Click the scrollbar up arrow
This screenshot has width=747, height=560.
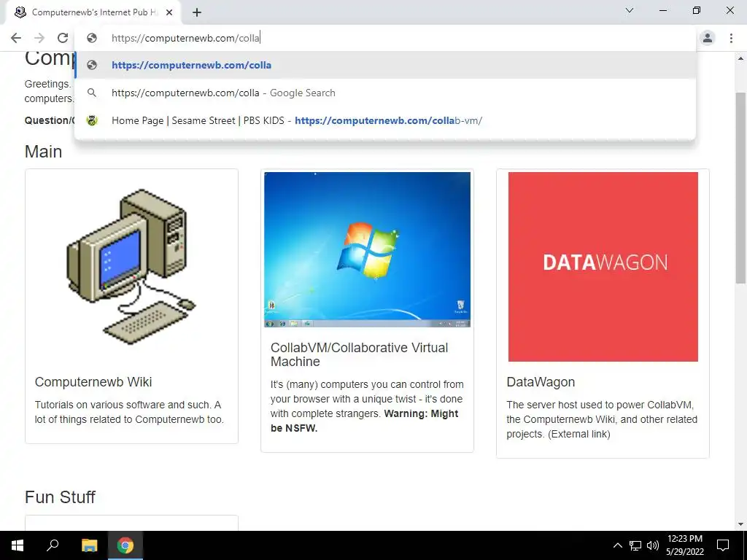click(740, 58)
